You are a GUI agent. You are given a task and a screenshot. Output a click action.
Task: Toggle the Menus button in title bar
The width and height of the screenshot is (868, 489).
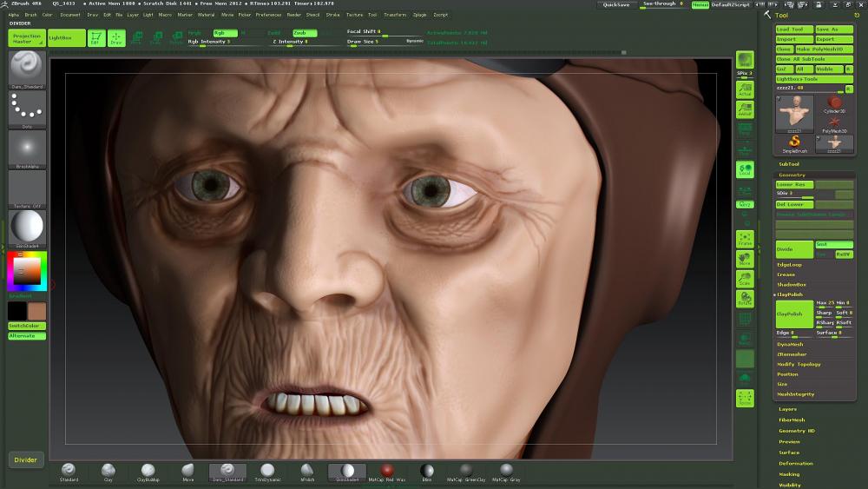click(x=700, y=4)
